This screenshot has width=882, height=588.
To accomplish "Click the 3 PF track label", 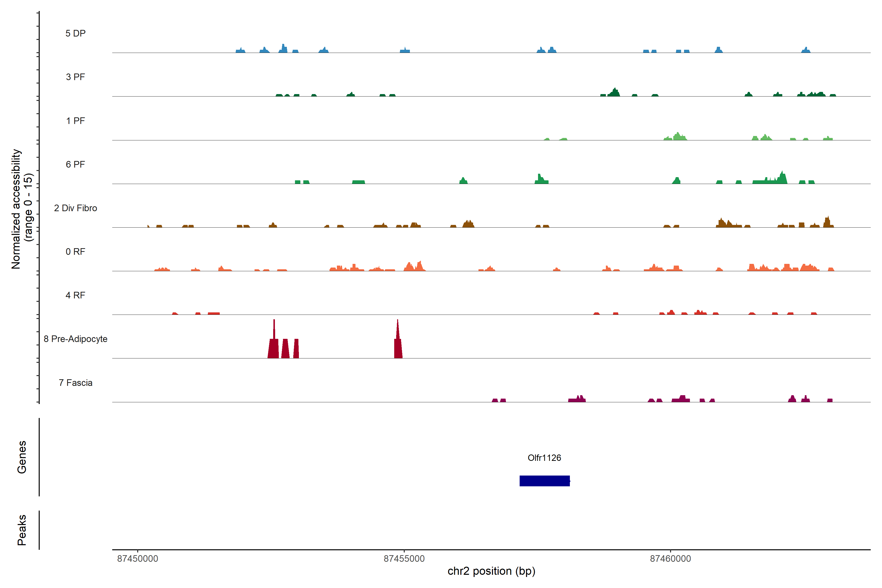I will coord(75,77).
